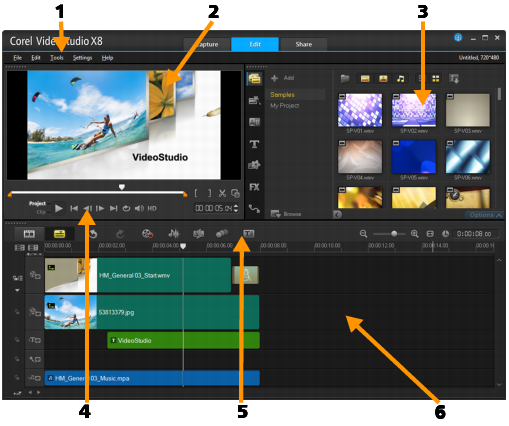The height and width of the screenshot is (426, 509).
Task: Open the Edit menu
Action: 36,58
